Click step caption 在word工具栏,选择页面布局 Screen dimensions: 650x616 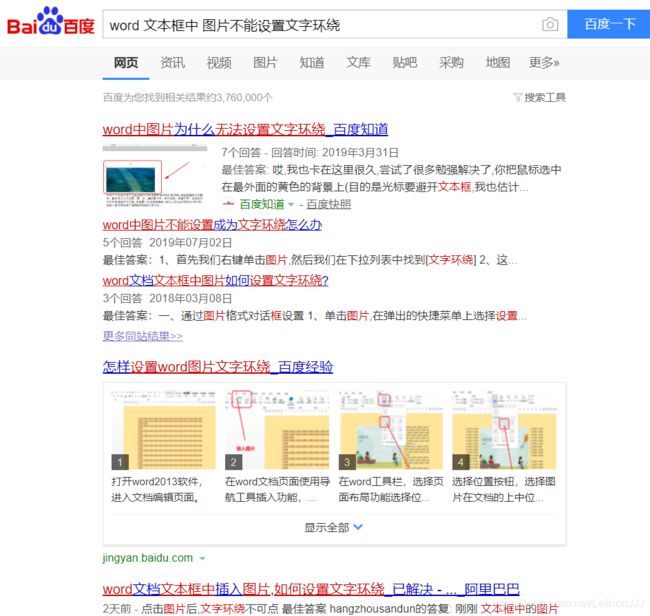point(391,490)
